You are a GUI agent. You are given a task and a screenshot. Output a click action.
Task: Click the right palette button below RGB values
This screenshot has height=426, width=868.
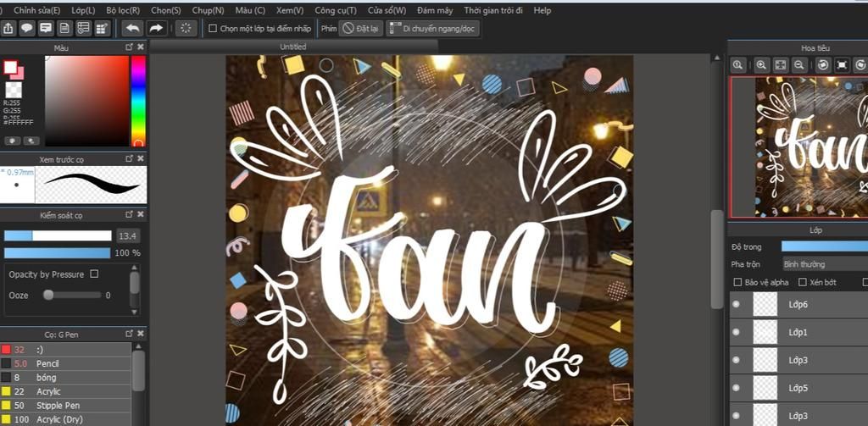pyautogui.click(x=31, y=141)
